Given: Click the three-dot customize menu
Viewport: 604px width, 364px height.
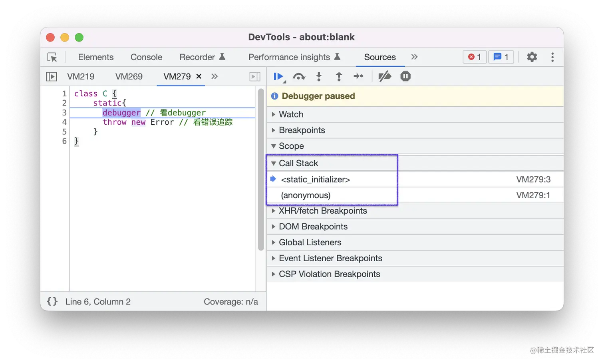Looking at the screenshot, I should (x=552, y=57).
